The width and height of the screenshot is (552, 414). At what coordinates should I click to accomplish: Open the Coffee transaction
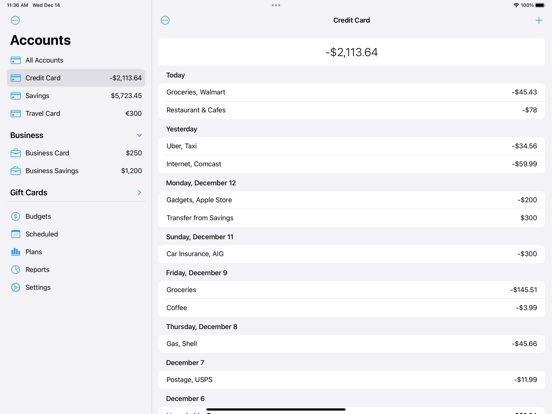352,308
